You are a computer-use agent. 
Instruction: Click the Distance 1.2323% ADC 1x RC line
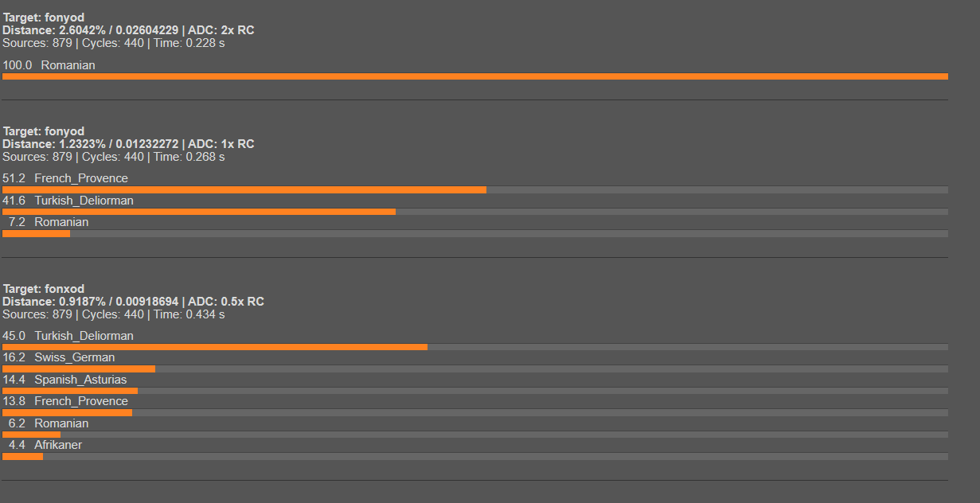[128, 144]
